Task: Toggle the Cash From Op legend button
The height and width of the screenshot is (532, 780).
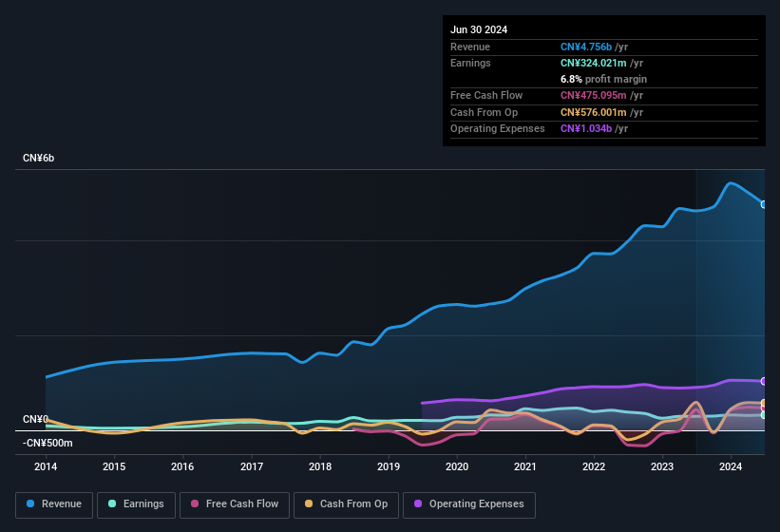Action: (346, 504)
